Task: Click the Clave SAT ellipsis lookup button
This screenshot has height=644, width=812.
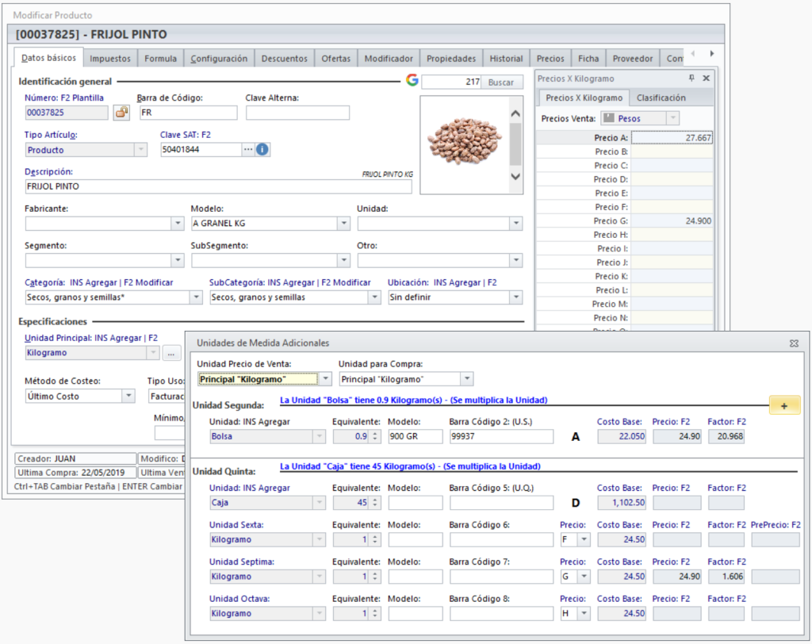Action: coord(247,149)
